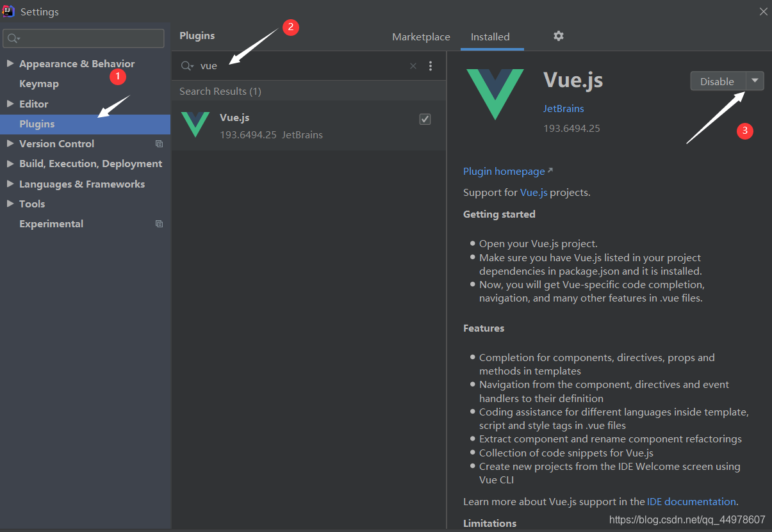Click the project-level icon beside Experimental
The height and width of the screenshot is (532, 772).
tap(160, 224)
